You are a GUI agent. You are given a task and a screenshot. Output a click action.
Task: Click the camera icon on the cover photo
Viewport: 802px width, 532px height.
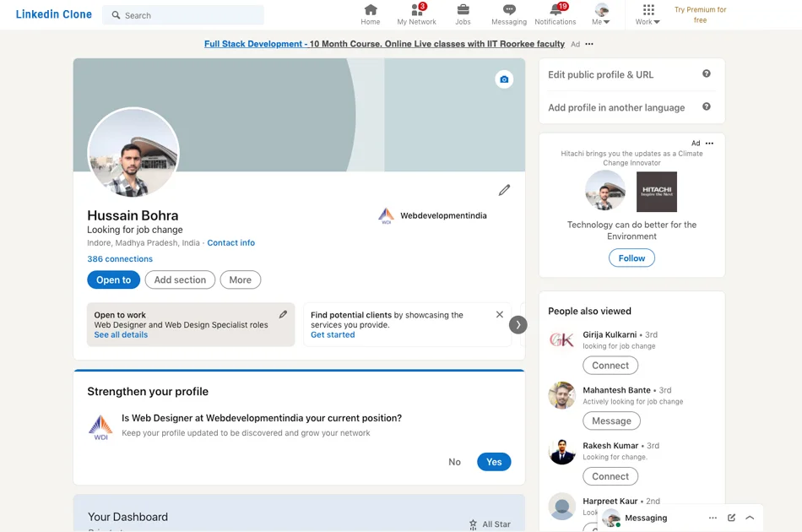pos(504,79)
